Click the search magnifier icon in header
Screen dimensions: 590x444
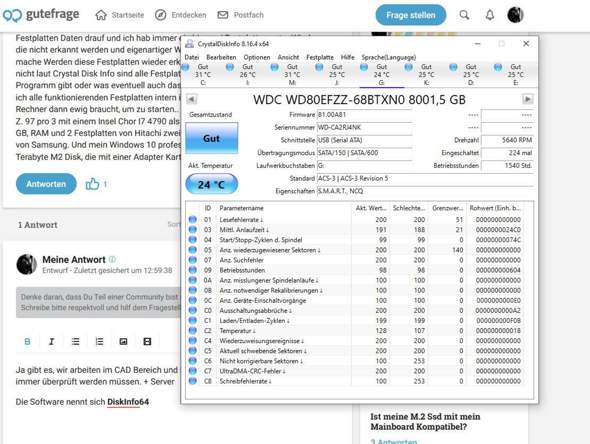click(464, 15)
